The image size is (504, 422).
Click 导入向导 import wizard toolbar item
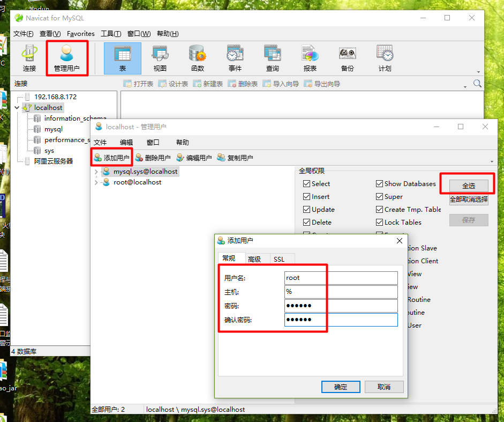(x=281, y=84)
